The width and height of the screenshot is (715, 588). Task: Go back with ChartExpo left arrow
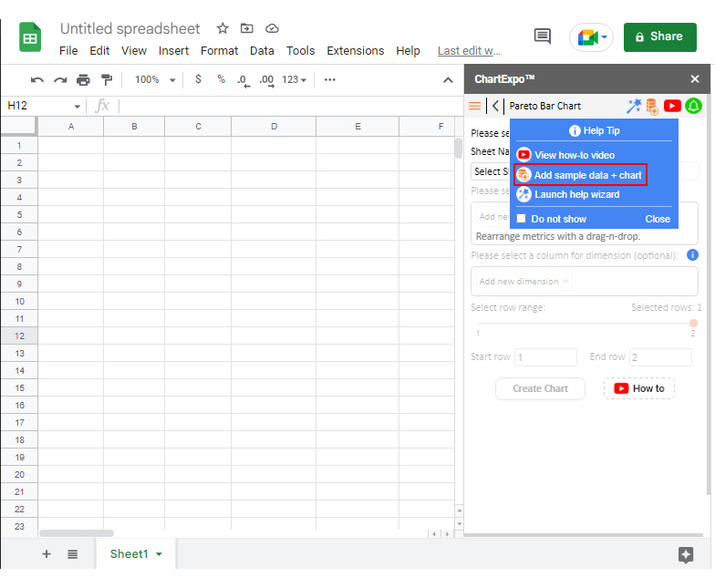495,106
